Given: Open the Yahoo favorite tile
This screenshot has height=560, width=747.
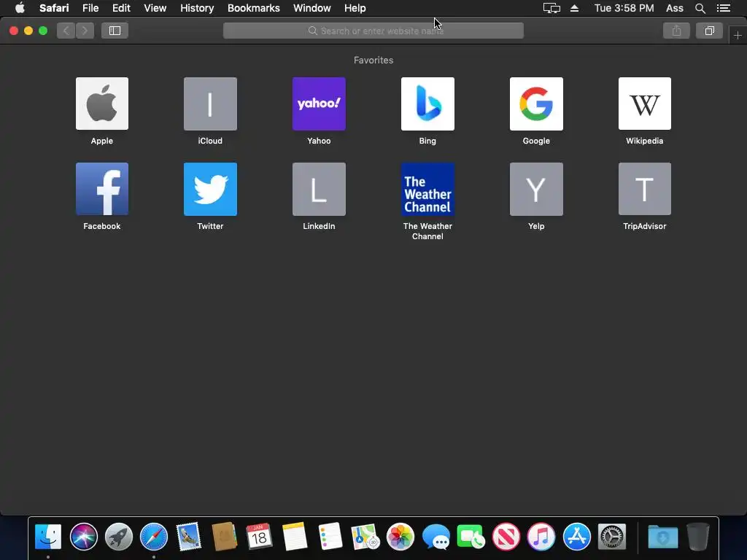Looking at the screenshot, I should [x=319, y=104].
